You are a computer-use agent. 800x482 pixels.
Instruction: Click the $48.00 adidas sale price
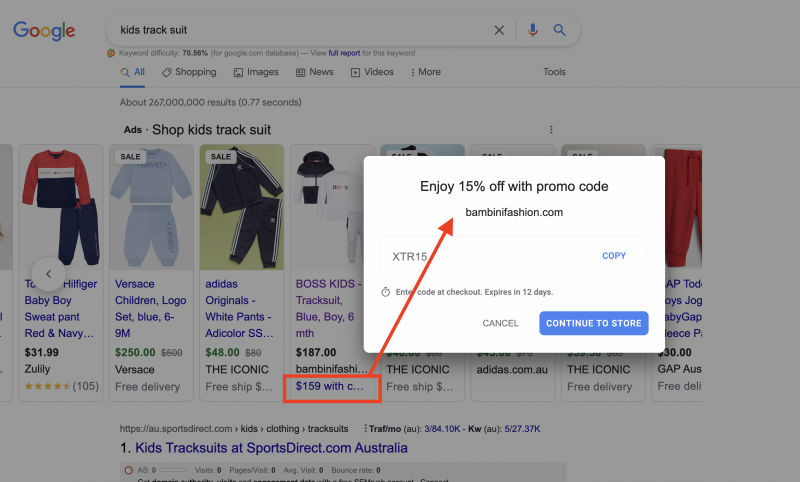(x=222, y=352)
